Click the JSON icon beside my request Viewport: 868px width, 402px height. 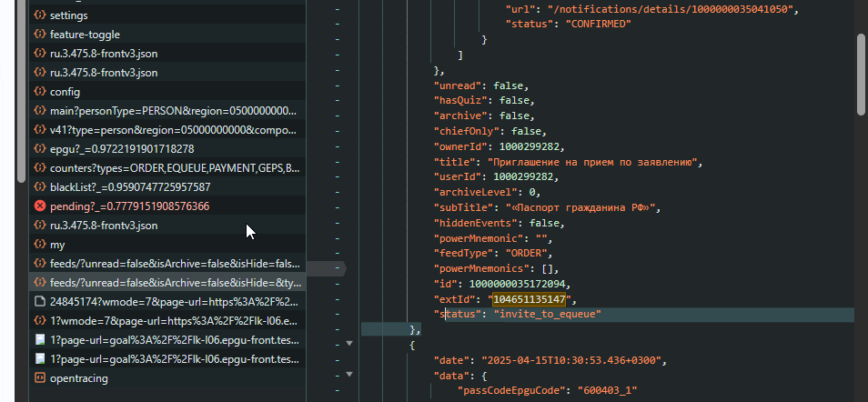pyautogui.click(x=39, y=245)
